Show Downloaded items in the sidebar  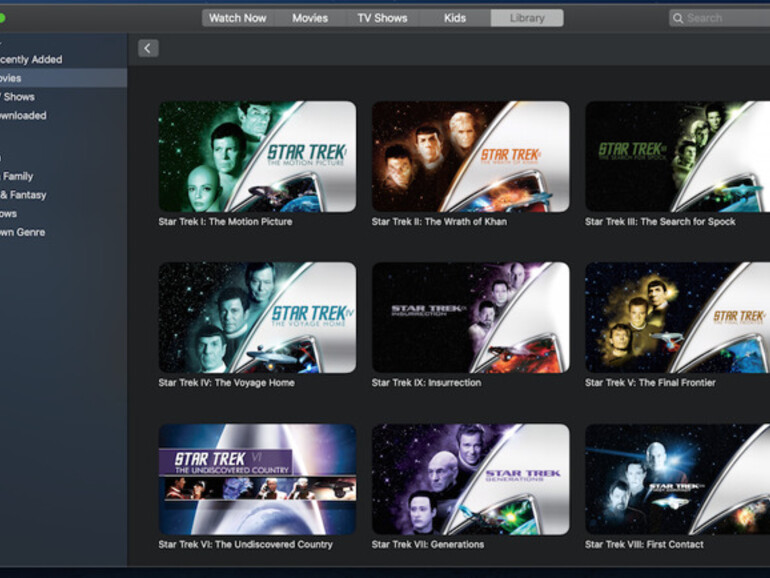63,115
